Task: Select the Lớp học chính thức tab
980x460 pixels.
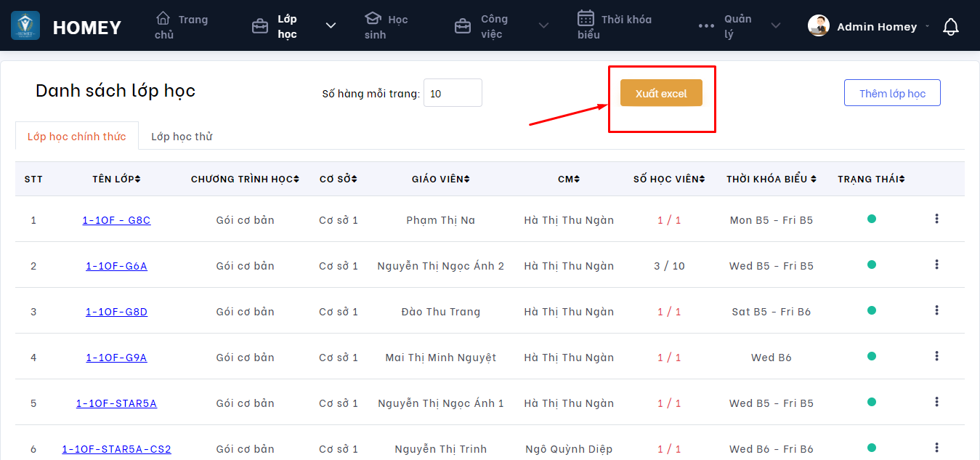Action: click(x=76, y=137)
